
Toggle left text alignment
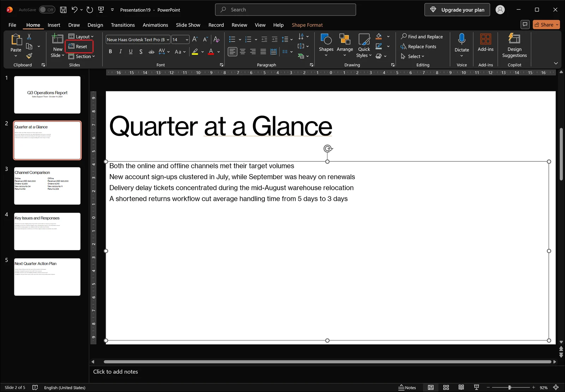point(232,52)
